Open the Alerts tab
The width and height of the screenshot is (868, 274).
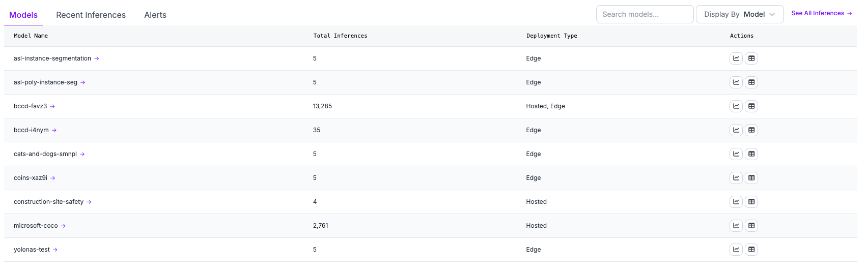coord(155,15)
